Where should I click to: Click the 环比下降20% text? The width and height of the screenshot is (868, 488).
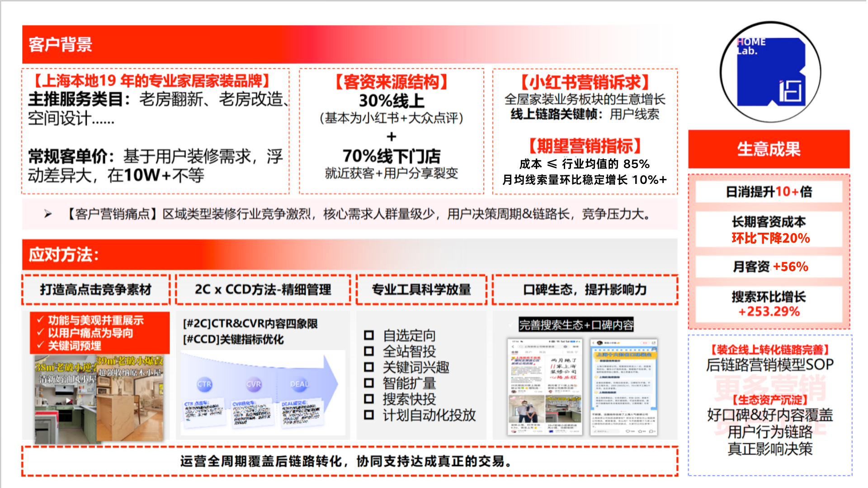[770, 238]
